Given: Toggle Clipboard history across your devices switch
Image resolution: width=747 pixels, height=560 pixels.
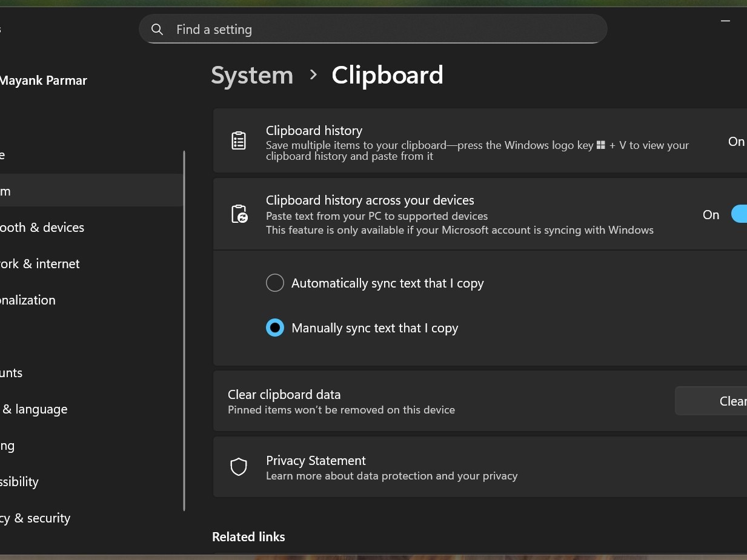Looking at the screenshot, I should click(739, 214).
